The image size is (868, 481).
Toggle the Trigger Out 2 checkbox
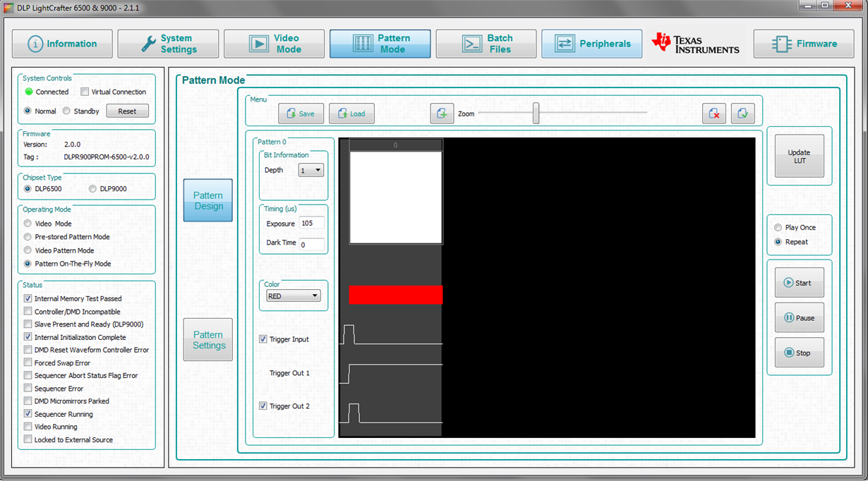coord(263,406)
